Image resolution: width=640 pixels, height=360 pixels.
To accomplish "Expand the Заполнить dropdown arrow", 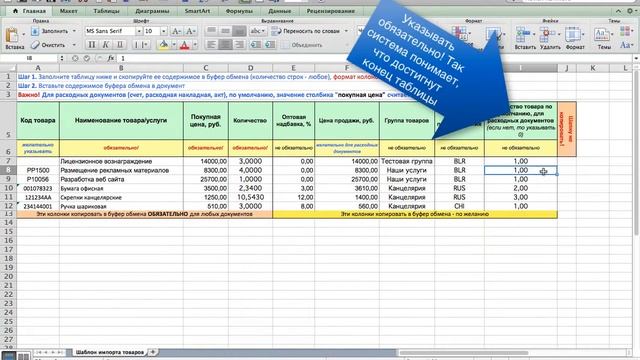I will point(74,31).
